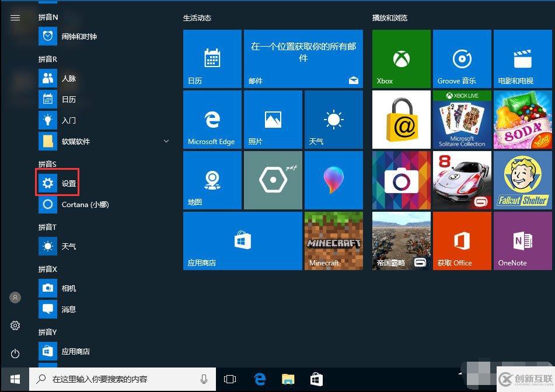
Task: Open the 照片 tile
Action: coord(273,120)
